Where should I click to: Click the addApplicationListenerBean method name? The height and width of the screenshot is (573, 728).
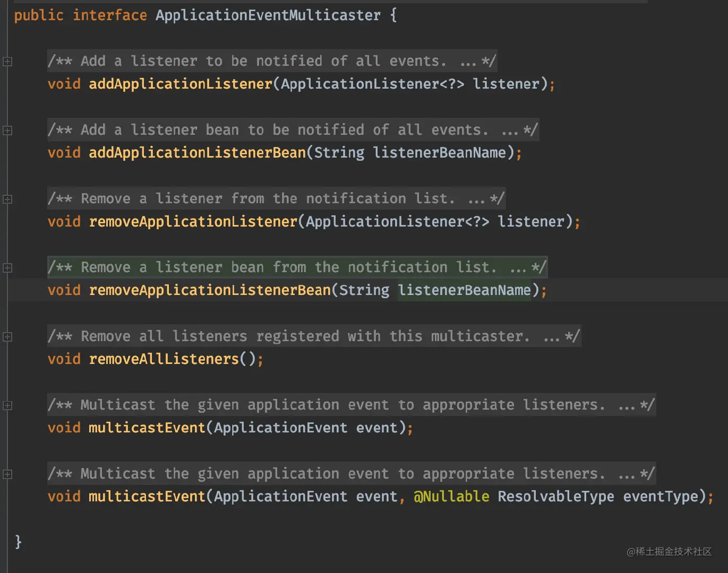(x=198, y=153)
